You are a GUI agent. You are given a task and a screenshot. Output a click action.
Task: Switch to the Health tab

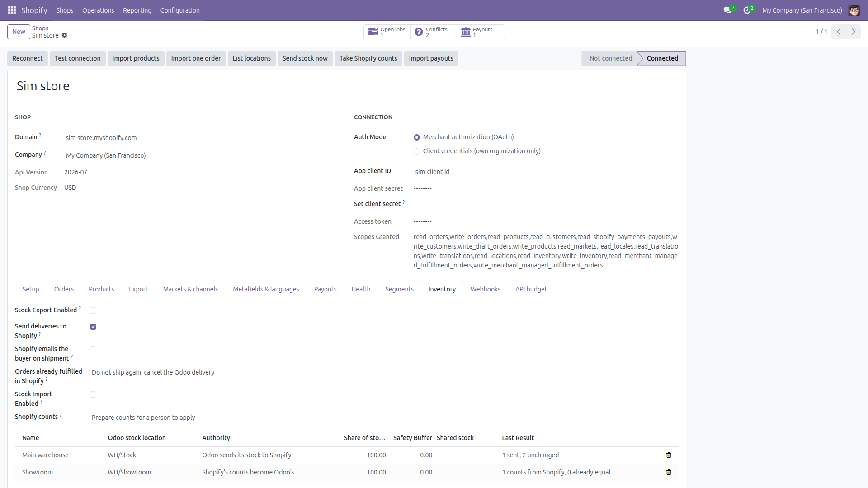click(x=361, y=289)
